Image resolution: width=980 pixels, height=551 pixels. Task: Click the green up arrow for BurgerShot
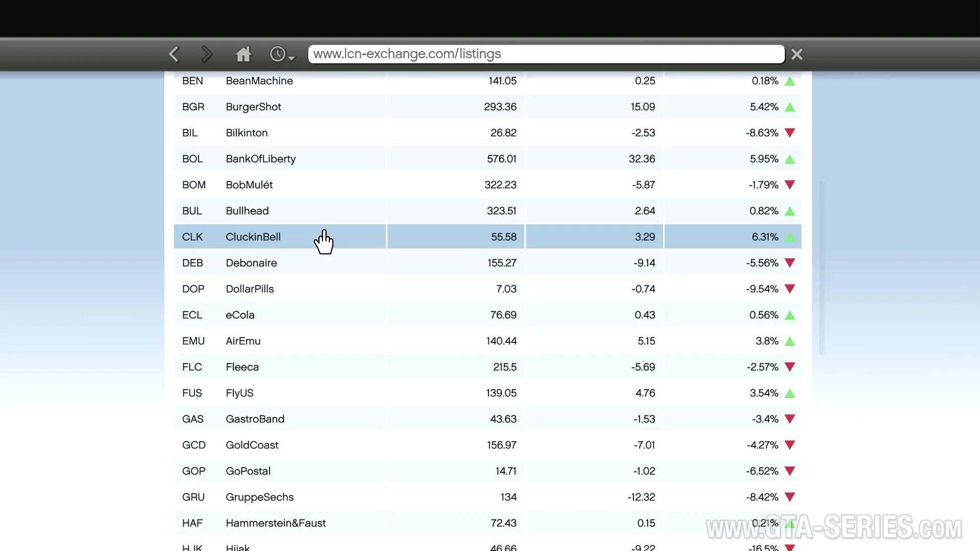(790, 107)
